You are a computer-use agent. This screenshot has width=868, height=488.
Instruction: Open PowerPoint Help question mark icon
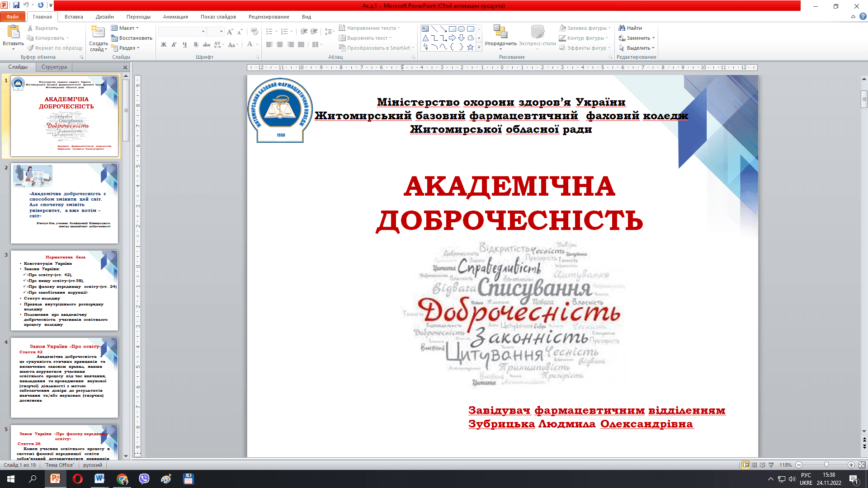[x=863, y=17]
